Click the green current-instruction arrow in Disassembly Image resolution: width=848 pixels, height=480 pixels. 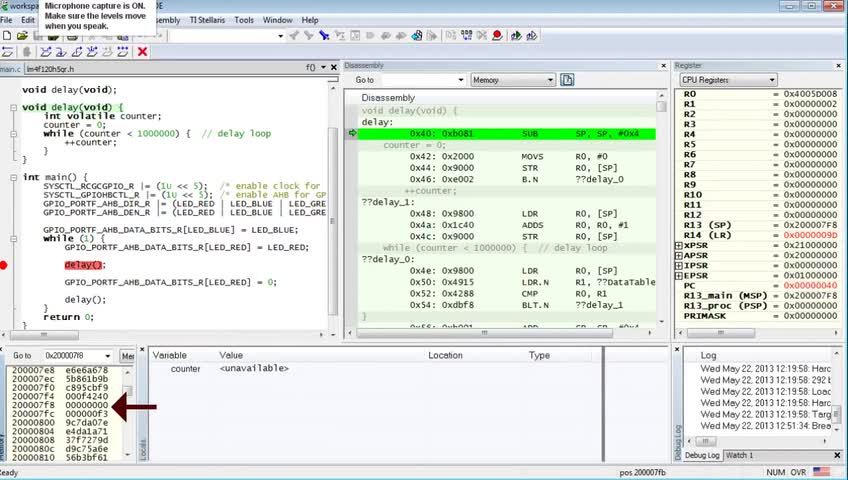(353, 133)
